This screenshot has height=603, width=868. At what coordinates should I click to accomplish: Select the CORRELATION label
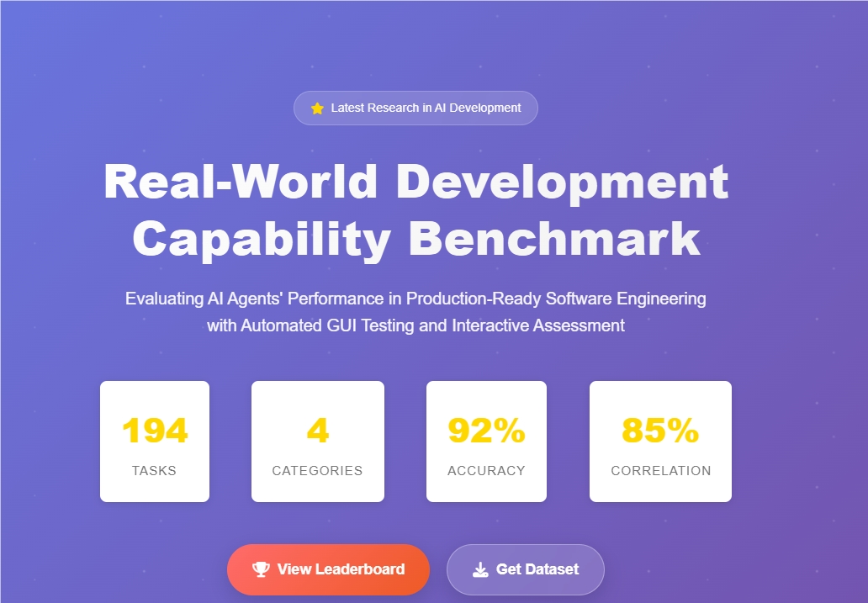(x=660, y=471)
